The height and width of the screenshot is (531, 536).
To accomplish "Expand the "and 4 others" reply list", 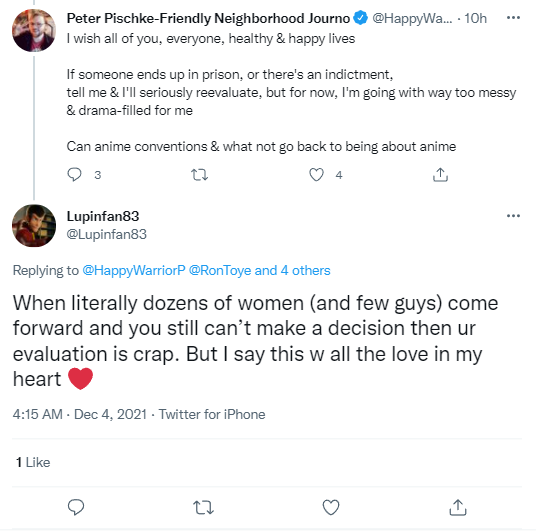I will pyautogui.click(x=292, y=270).
